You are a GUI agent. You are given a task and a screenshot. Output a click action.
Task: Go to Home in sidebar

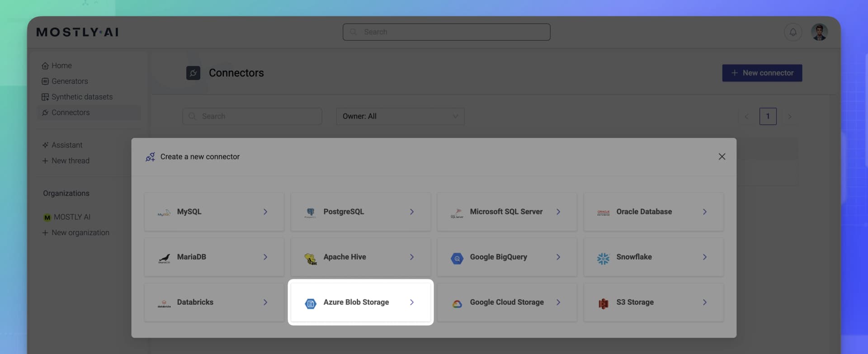click(x=61, y=66)
